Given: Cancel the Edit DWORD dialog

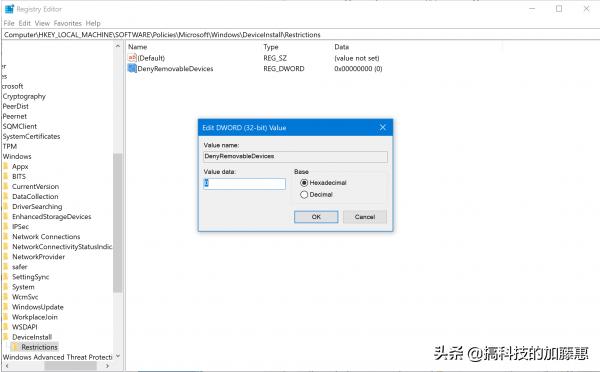Looking at the screenshot, I should (x=365, y=217).
